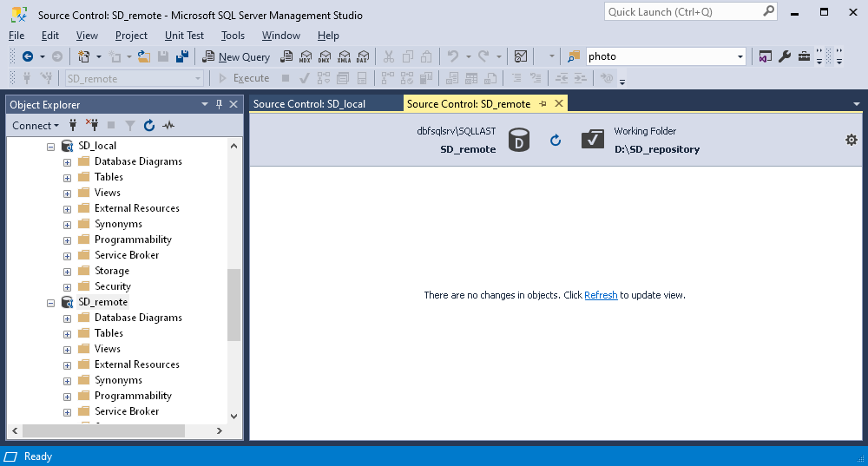Collapse the SD_remote database node
The width and height of the screenshot is (868, 466).
coord(51,303)
